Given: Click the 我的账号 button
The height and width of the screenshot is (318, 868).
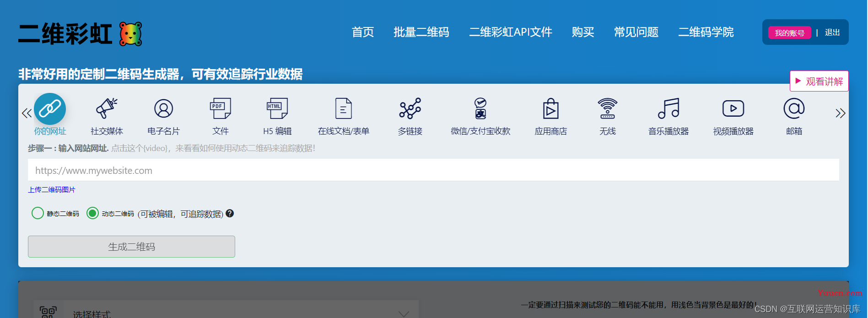Looking at the screenshot, I should (x=790, y=33).
